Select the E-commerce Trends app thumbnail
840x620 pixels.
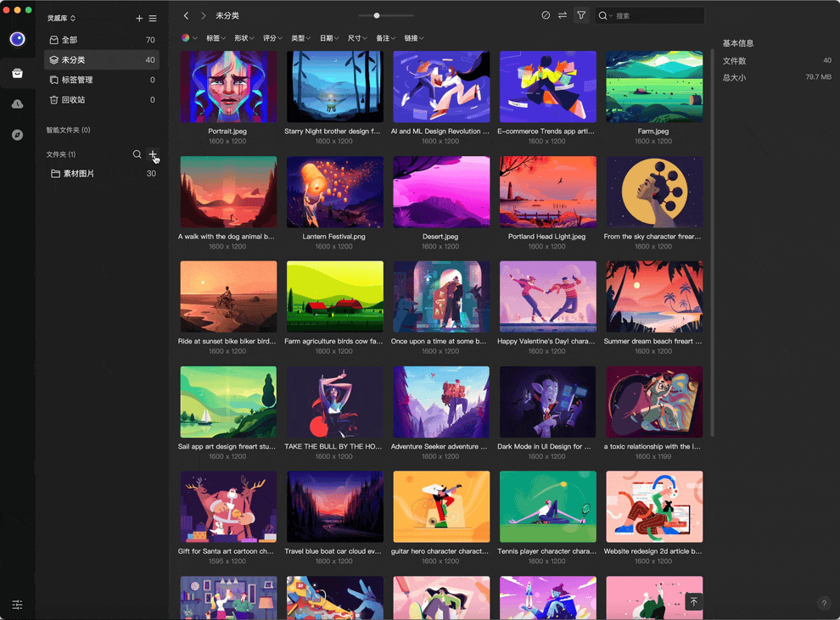(x=548, y=87)
